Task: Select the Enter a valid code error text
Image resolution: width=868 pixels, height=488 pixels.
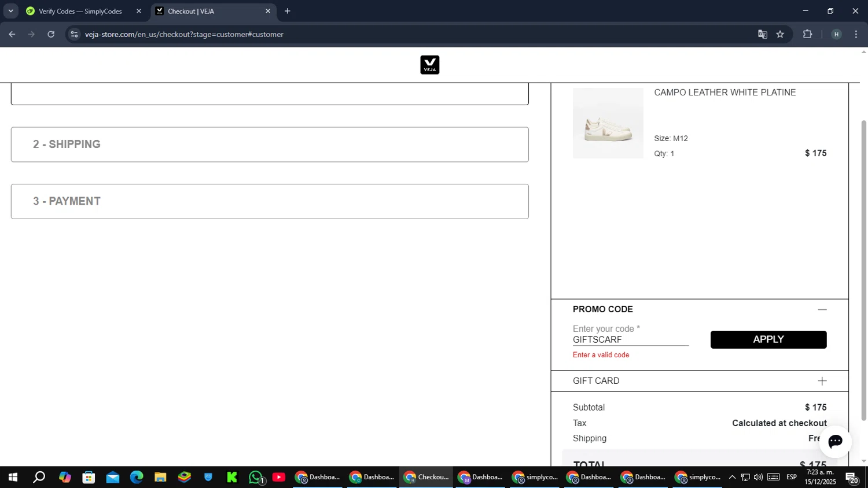Action: click(601, 355)
